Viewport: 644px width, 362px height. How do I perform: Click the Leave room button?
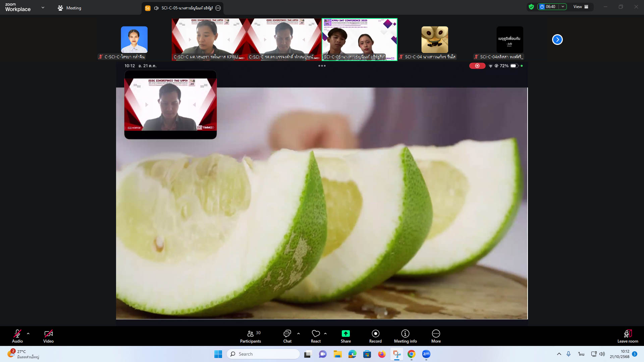point(628,336)
